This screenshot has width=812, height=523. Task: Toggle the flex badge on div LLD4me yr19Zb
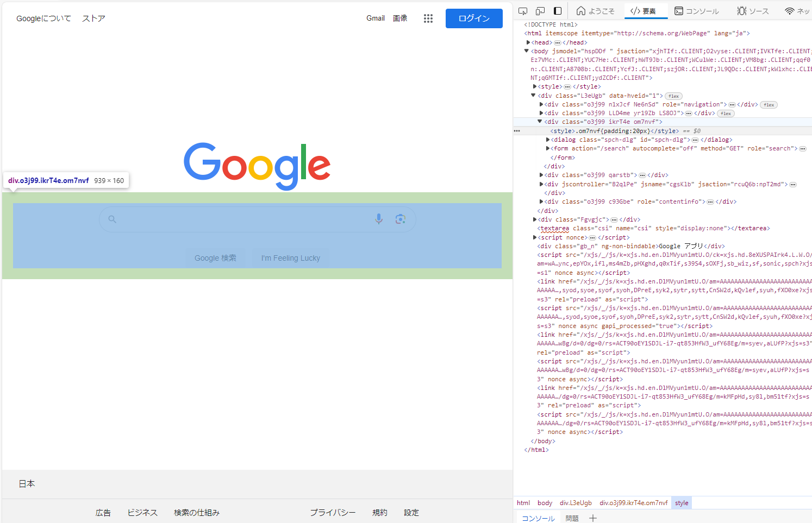coord(726,114)
